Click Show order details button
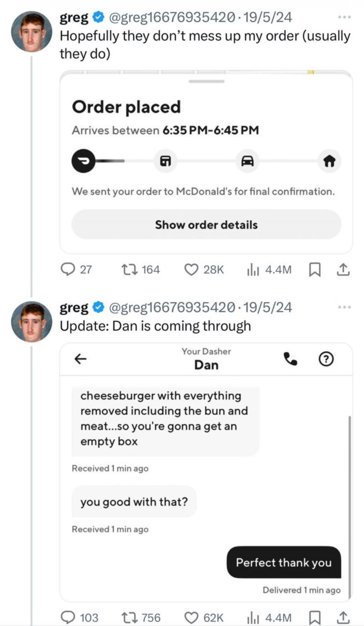 (206, 225)
